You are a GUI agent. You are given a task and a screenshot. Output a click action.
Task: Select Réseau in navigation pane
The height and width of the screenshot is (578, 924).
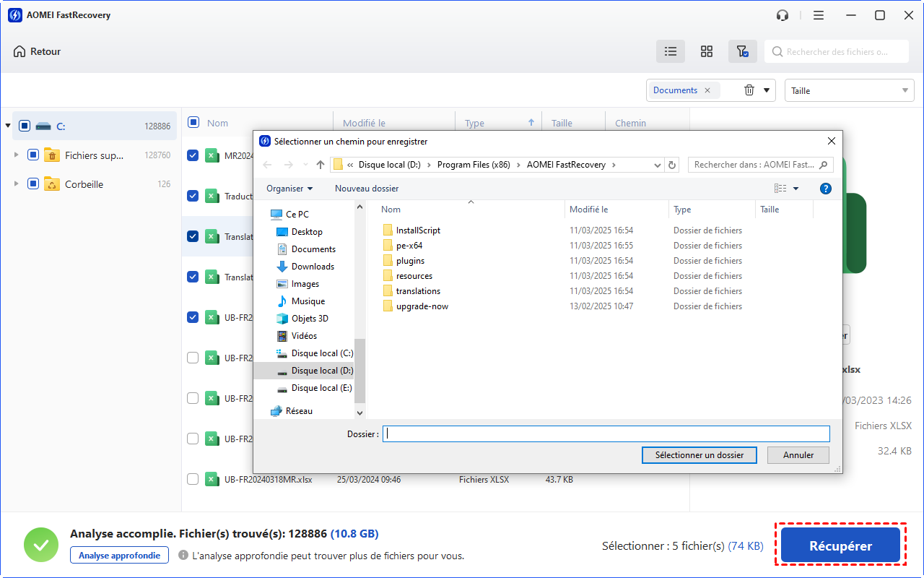pos(299,411)
